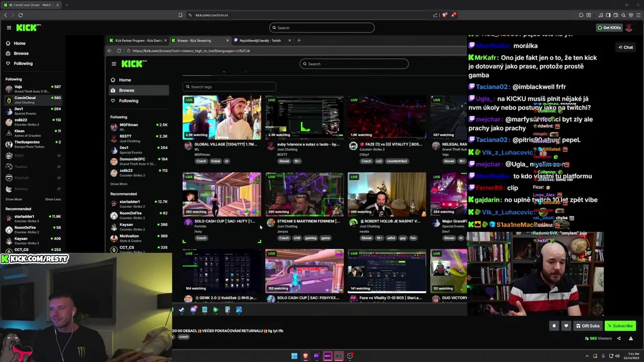Click the czech tag below stream title
The height and width of the screenshot is (362, 644).
pyautogui.click(x=183, y=337)
